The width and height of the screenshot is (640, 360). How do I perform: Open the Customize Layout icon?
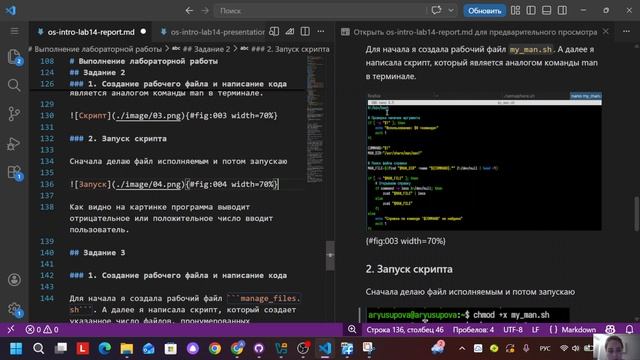(516, 11)
